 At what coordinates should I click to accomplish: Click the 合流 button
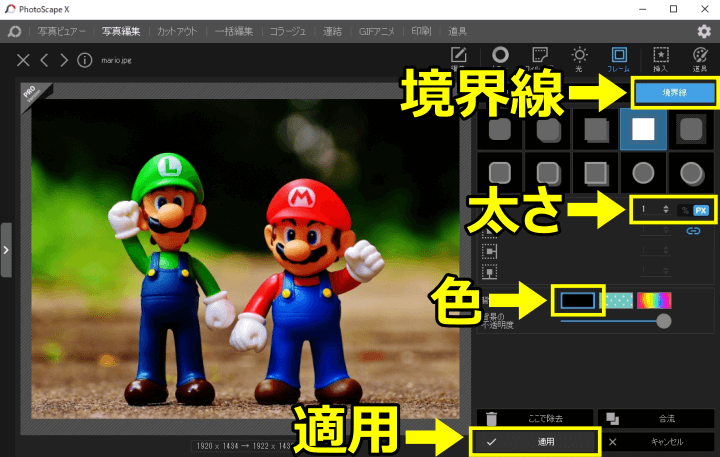point(656,418)
